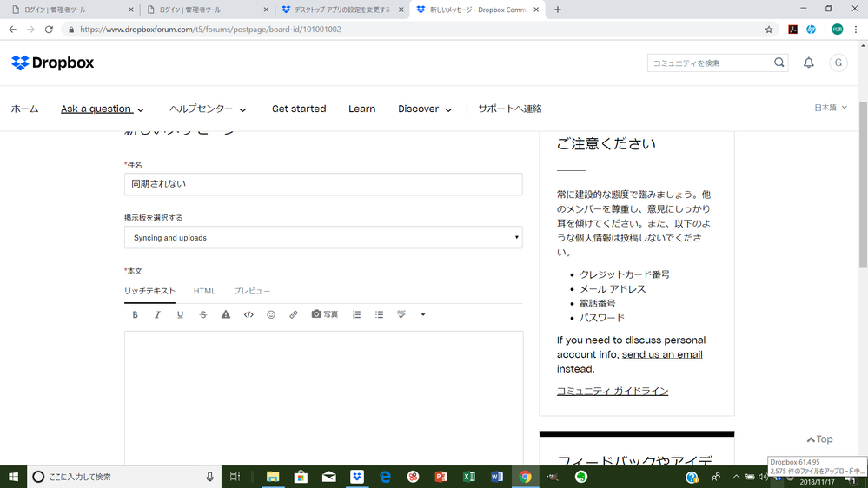Viewport: 868px width, 488px height.
Task: Expand the Discover menu
Action: tap(425, 109)
